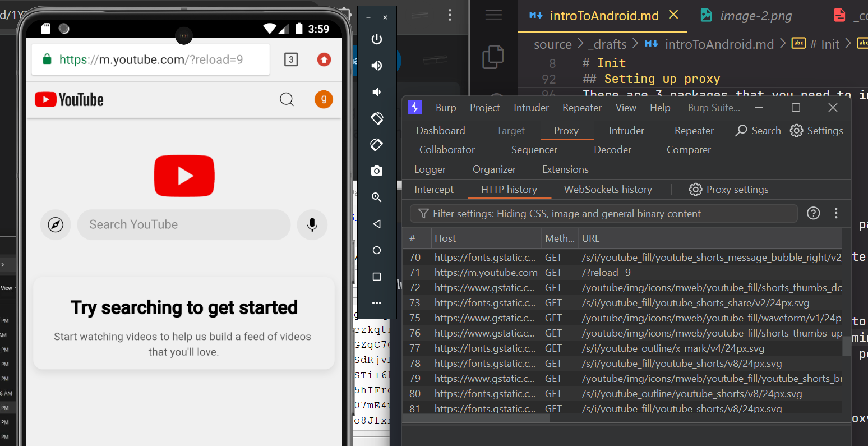Screen dimensions: 868x446
Task: Open the Intercept sub-tab
Action: click(x=434, y=190)
